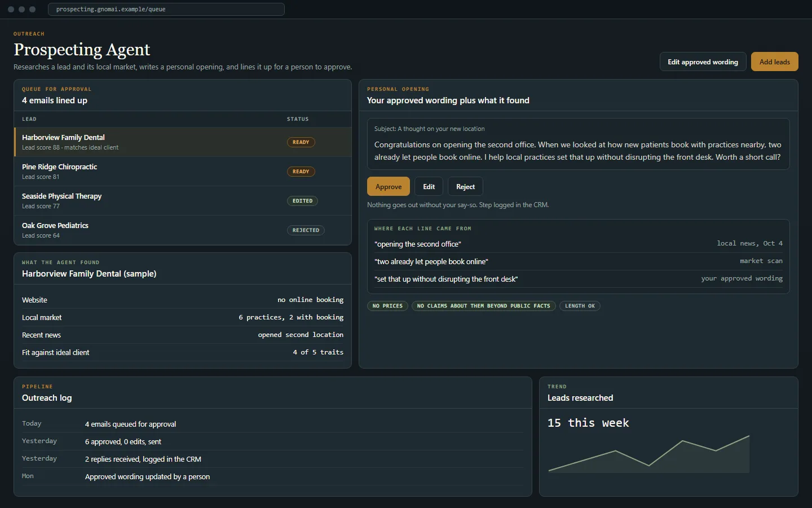Click the "set that up without disrupting" line
Screen dimensions: 812x508
point(578,279)
